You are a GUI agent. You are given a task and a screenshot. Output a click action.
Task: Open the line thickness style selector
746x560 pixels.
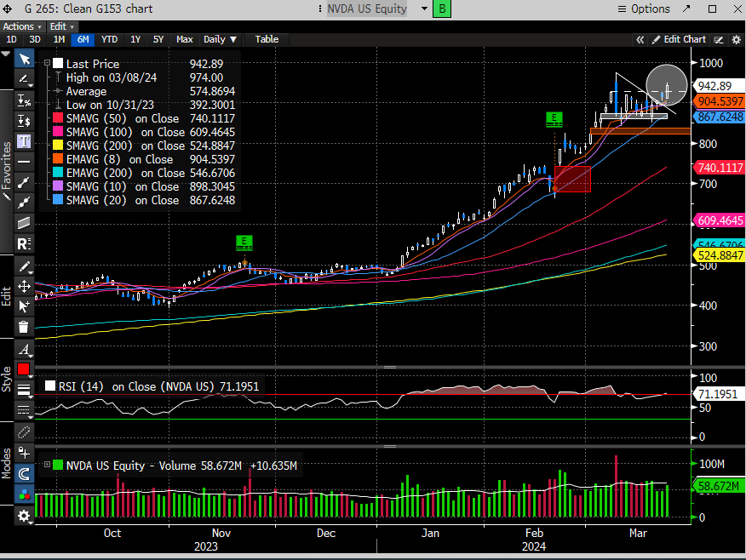[24, 391]
